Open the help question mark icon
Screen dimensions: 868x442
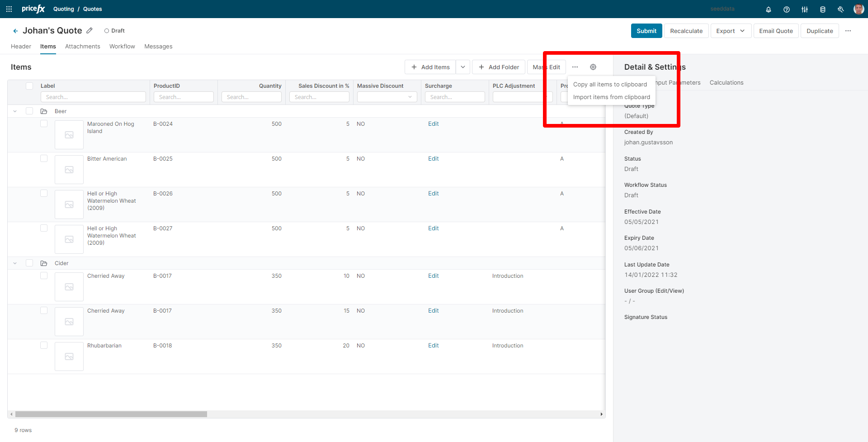click(x=786, y=10)
